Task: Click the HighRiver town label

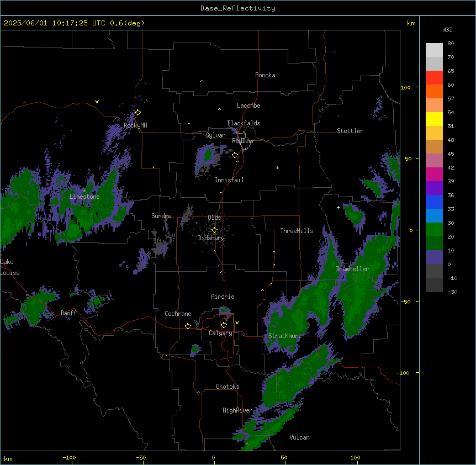Action: coord(237,410)
